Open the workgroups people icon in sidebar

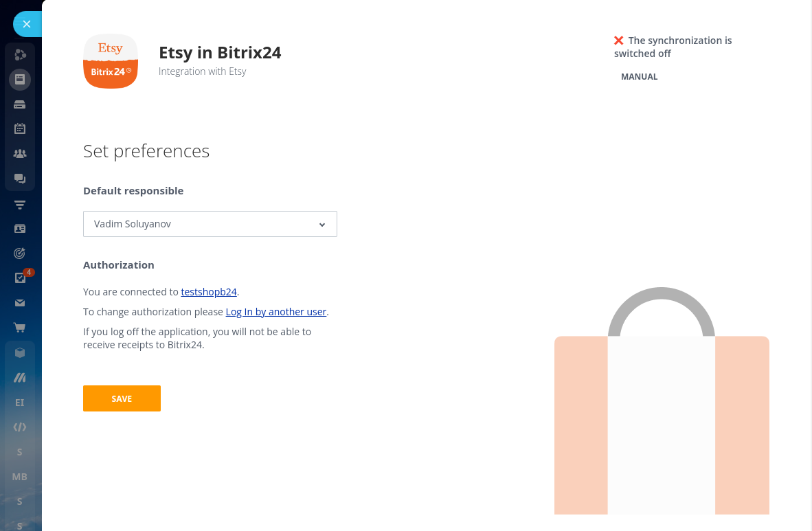click(x=20, y=154)
